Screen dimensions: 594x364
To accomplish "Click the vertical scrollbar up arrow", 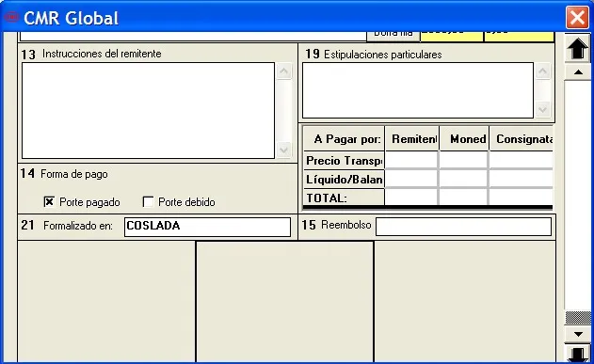I will [578, 72].
